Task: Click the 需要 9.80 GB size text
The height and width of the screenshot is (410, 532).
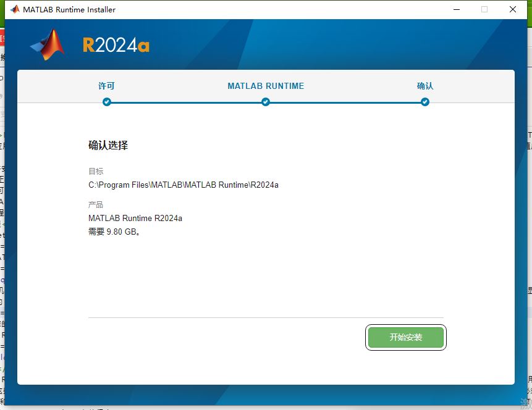Action: tap(114, 232)
